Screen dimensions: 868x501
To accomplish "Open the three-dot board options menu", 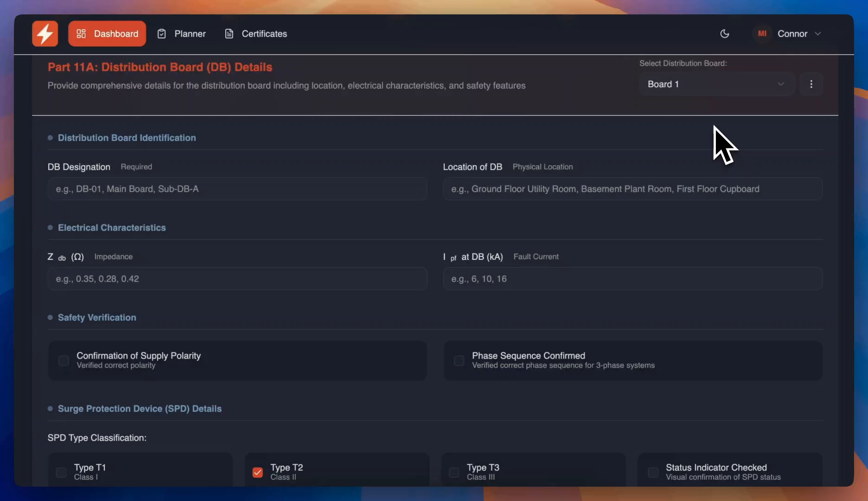I will tap(811, 84).
